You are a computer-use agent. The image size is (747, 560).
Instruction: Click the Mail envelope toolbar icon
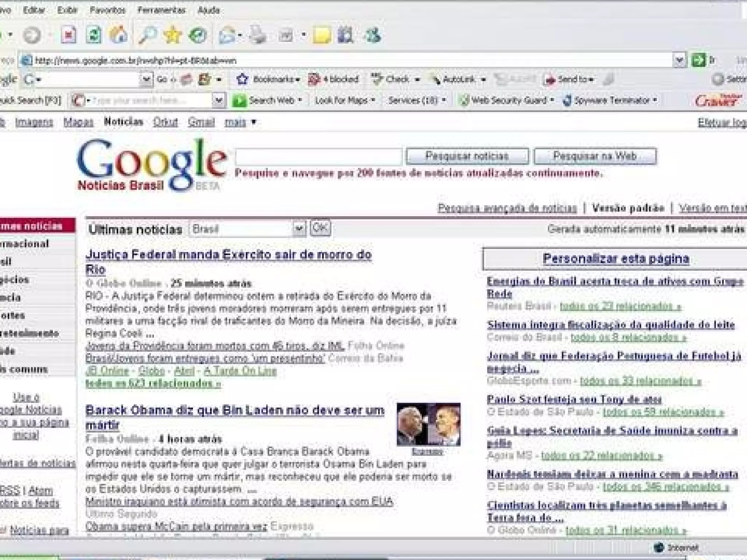(227, 36)
